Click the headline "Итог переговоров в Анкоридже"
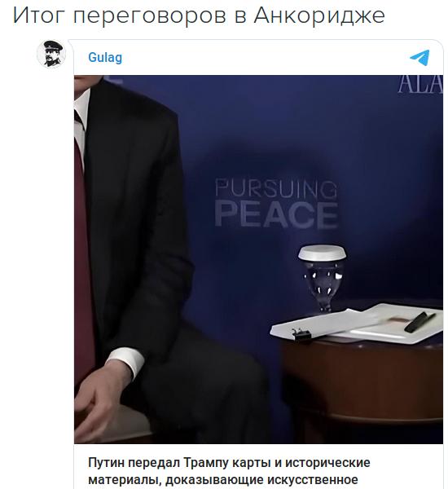Viewport: 448px width, 489px height. (199, 15)
